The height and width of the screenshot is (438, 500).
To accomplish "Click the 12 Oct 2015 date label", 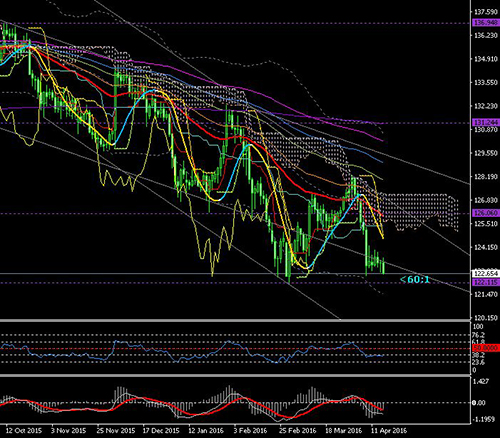I will point(24,430).
